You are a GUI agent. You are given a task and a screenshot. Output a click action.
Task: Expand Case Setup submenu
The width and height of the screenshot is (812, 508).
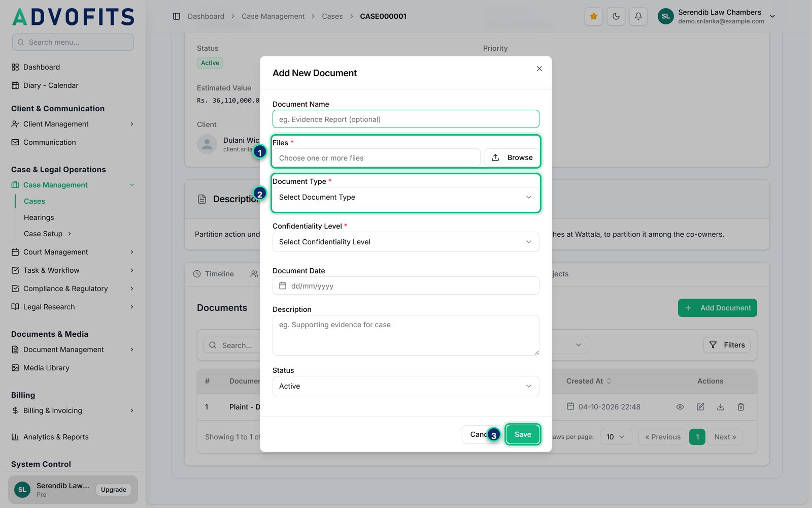pyautogui.click(x=48, y=234)
